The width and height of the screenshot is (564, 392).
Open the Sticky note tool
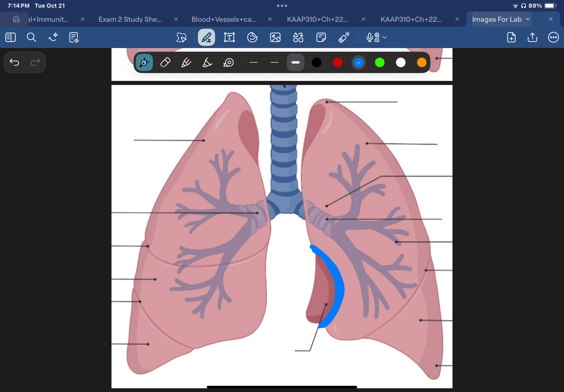tap(321, 37)
